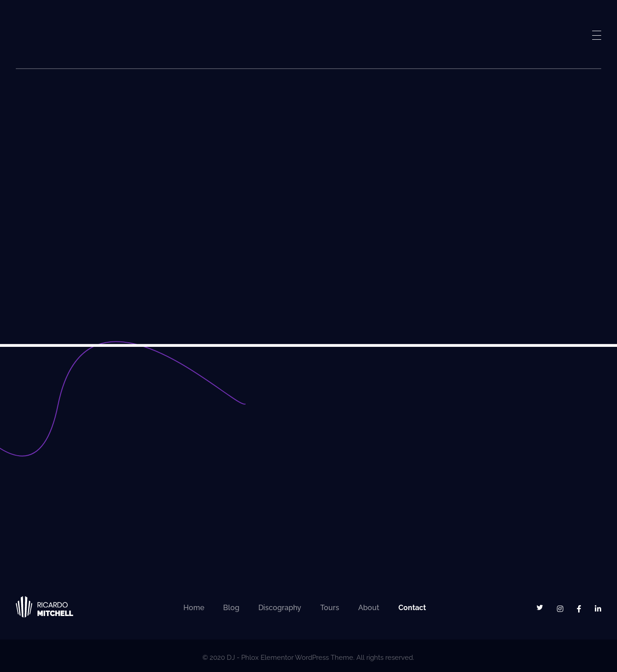Open the Blog footer menu item

[231, 607]
